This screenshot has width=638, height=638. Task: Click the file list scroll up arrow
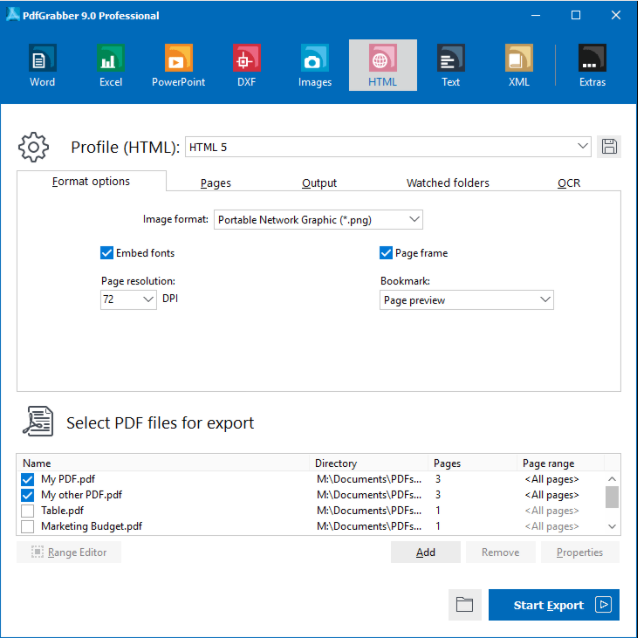[x=612, y=479]
